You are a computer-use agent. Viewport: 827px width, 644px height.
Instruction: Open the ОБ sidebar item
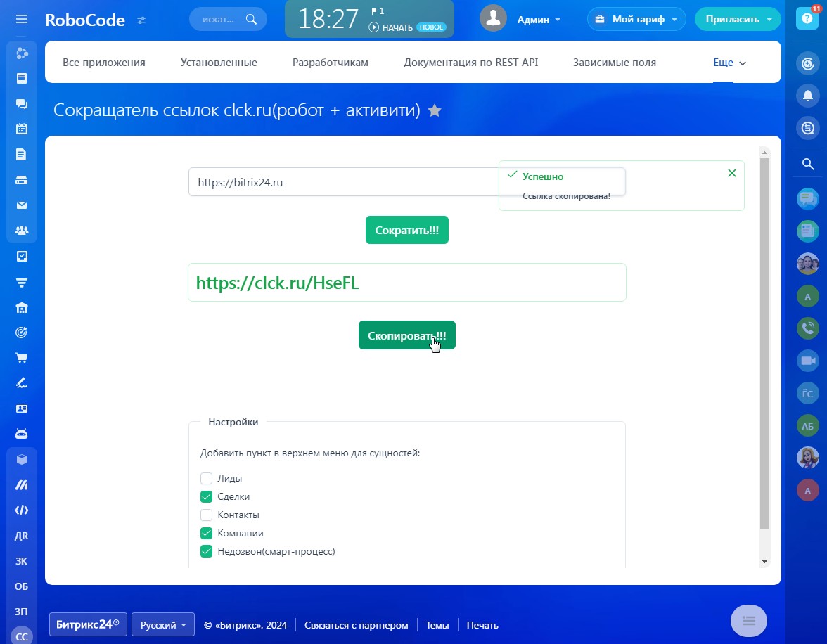[22, 586]
